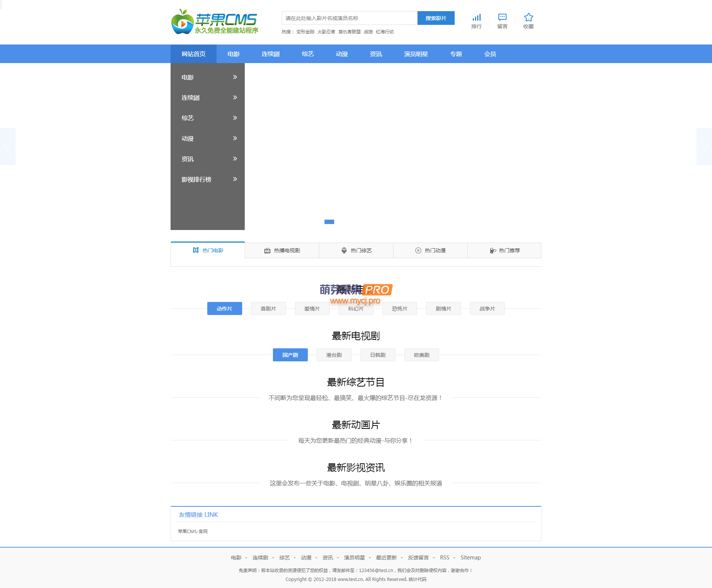Select the 港台剧 TV category
The image size is (712, 588).
point(334,355)
